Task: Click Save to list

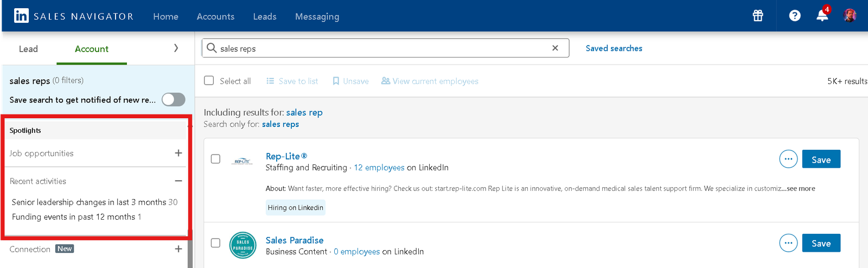Action: tap(292, 81)
